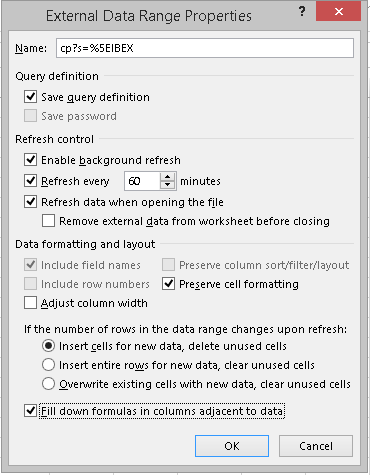Confirm settings with the OK button
Screen dimensions: 370x475
coord(232,446)
